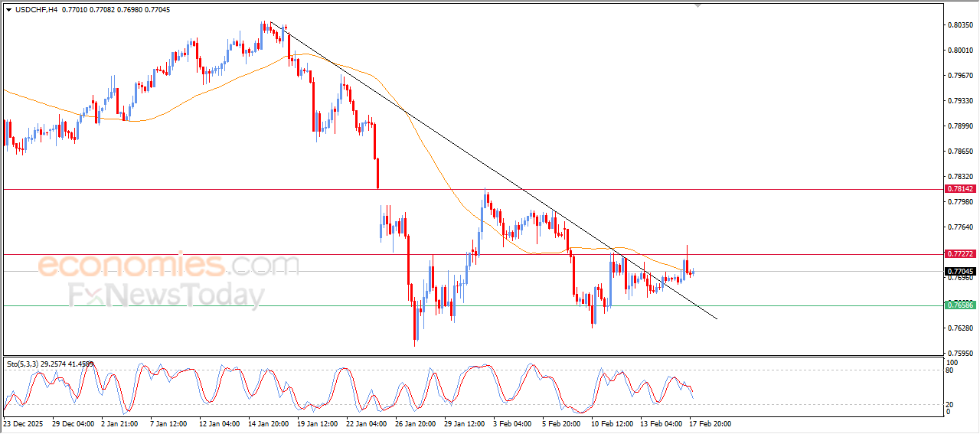Viewport: 980px width, 434px height.
Task: Click the 29 Dec 04:00 time label
Action: [x=72, y=423]
